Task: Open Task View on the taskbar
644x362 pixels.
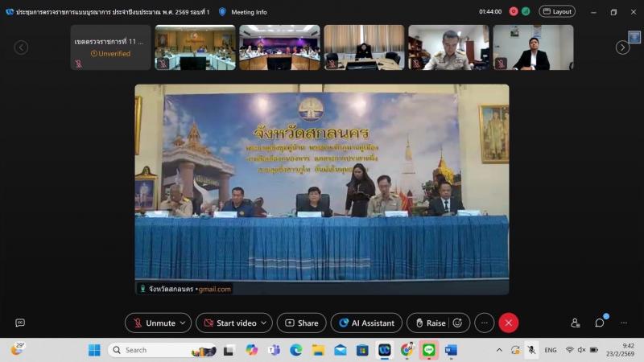Action: (x=229, y=350)
